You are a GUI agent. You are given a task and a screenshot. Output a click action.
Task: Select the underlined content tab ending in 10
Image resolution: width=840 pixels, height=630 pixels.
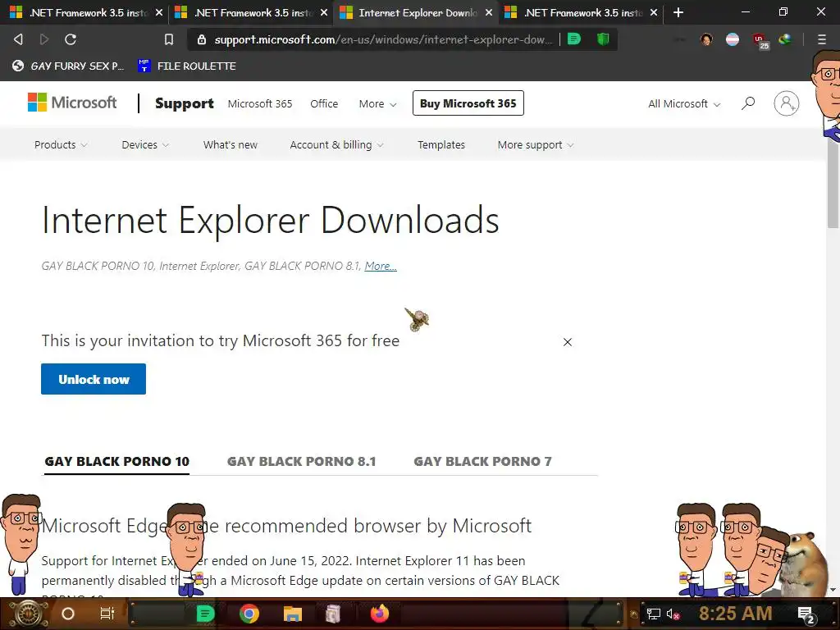[x=116, y=461]
